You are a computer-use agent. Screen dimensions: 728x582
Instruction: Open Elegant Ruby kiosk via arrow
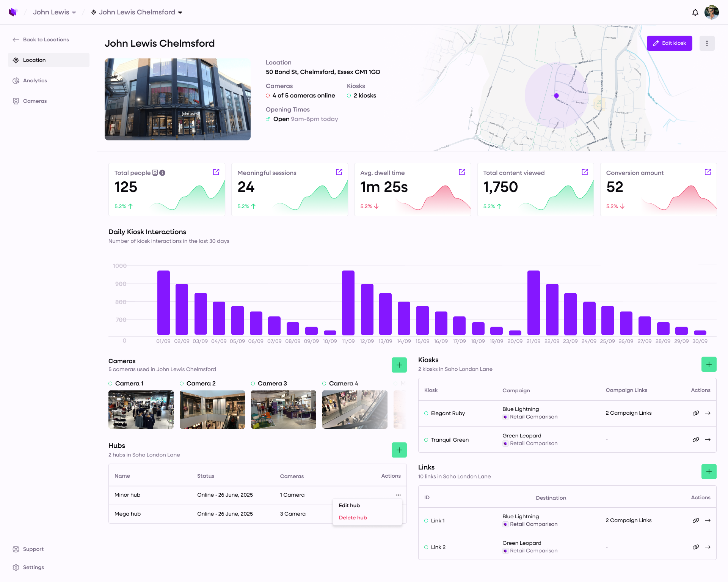click(x=708, y=413)
